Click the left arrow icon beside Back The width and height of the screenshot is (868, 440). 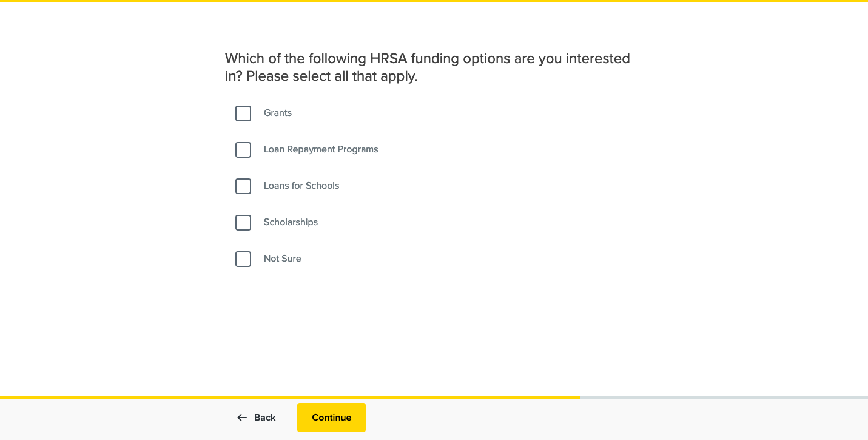[242, 418]
